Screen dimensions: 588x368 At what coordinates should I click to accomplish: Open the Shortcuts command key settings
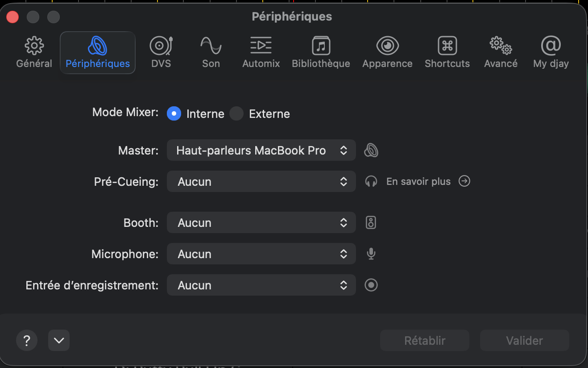pyautogui.click(x=447, y=52)
